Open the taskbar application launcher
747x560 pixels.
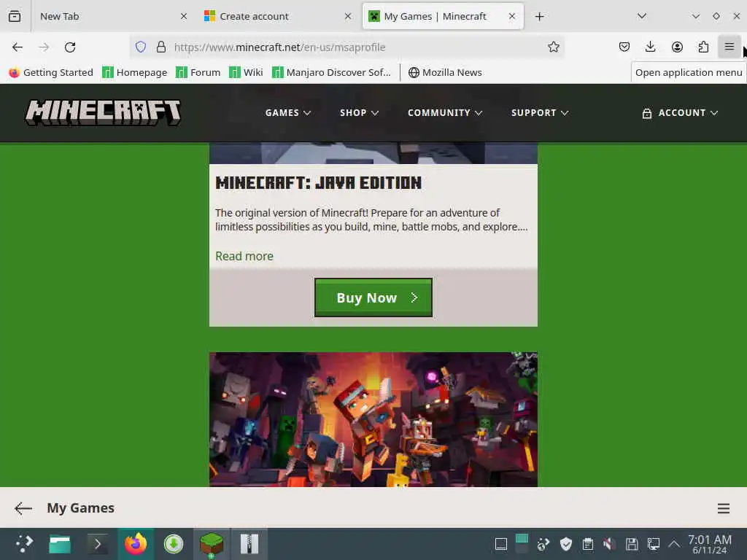coord(24,544)
